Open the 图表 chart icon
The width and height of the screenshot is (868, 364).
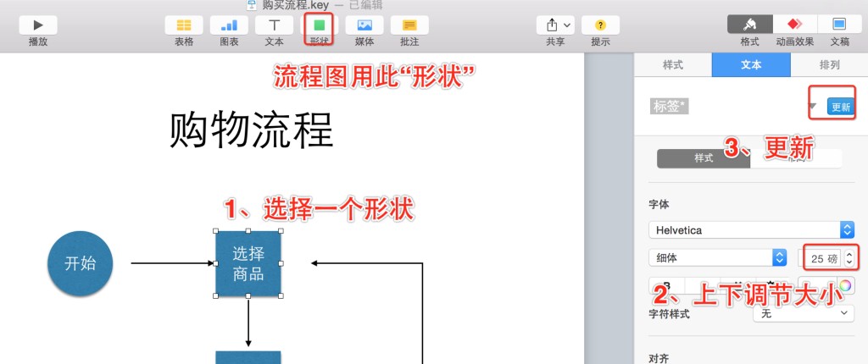click(229, 25)
